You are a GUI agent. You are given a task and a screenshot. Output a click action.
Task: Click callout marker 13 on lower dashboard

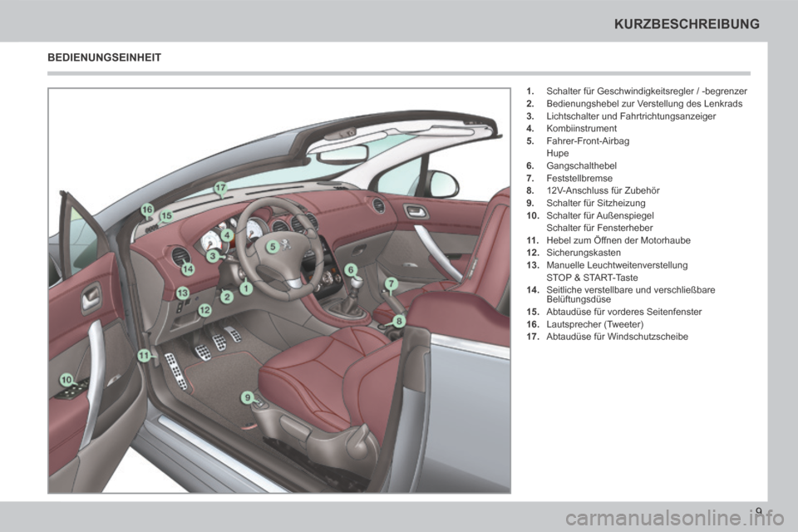coord(182,293)
